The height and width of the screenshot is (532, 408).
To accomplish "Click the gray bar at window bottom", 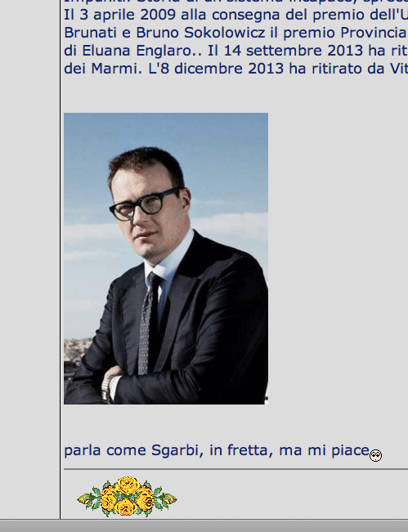I will (x=204, y=525).
